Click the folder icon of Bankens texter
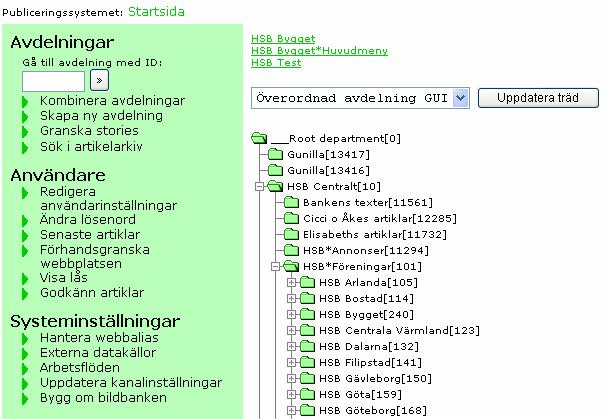 291,203
